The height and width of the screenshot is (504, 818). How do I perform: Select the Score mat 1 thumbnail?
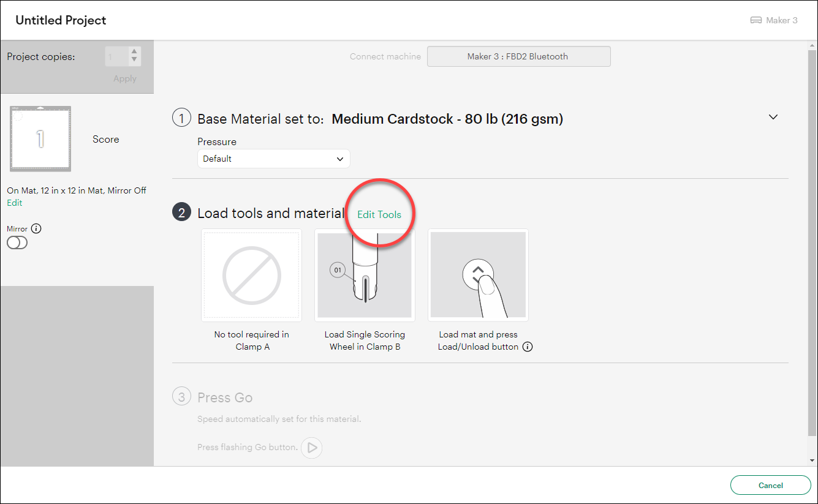(40, 139)
